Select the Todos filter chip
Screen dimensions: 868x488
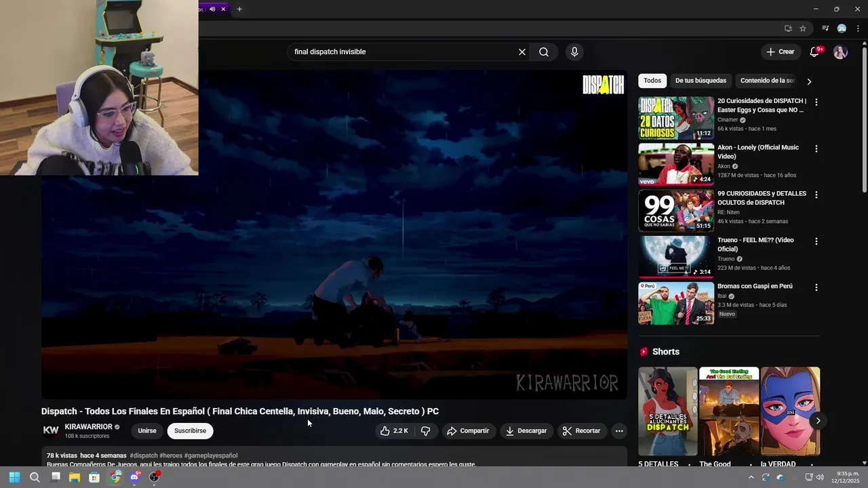coord(652,81)
